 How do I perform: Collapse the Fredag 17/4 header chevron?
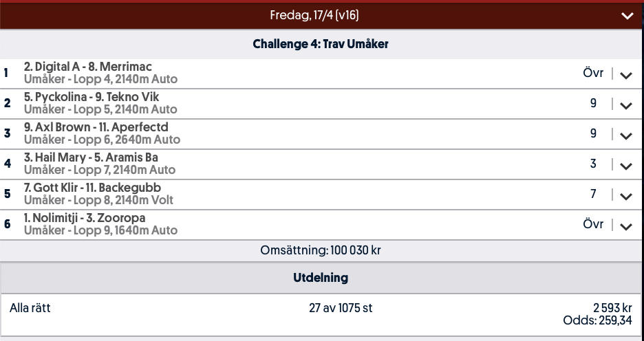[626, 16]
